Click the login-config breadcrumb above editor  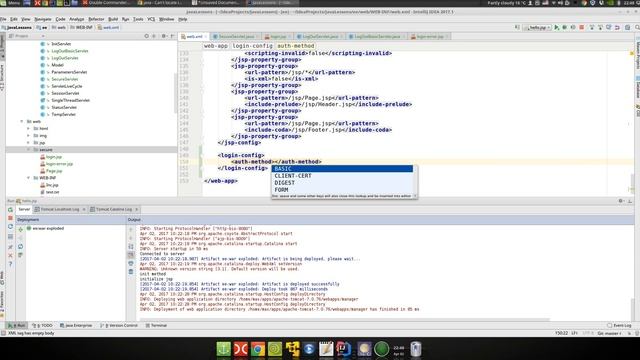click(252, 46)
